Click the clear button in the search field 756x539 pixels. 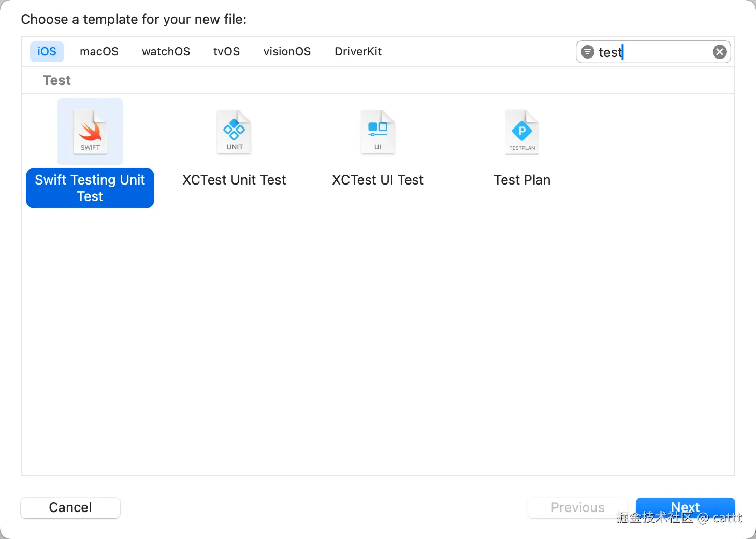(719, 51)
